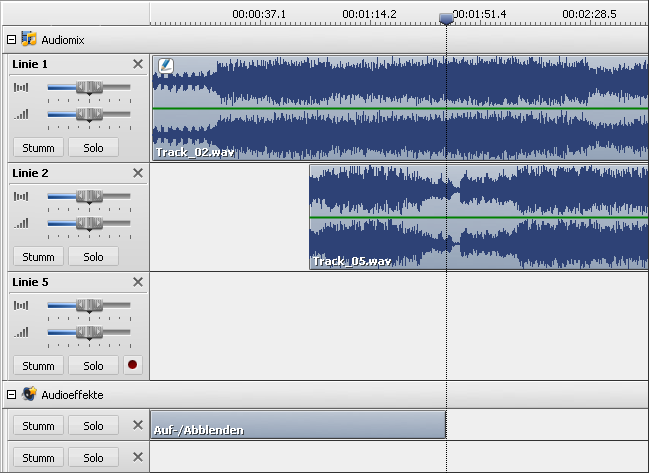Delete the empty second effect row via X
The width and height of the screenshot is (649, 473).
tap(138, 457)
